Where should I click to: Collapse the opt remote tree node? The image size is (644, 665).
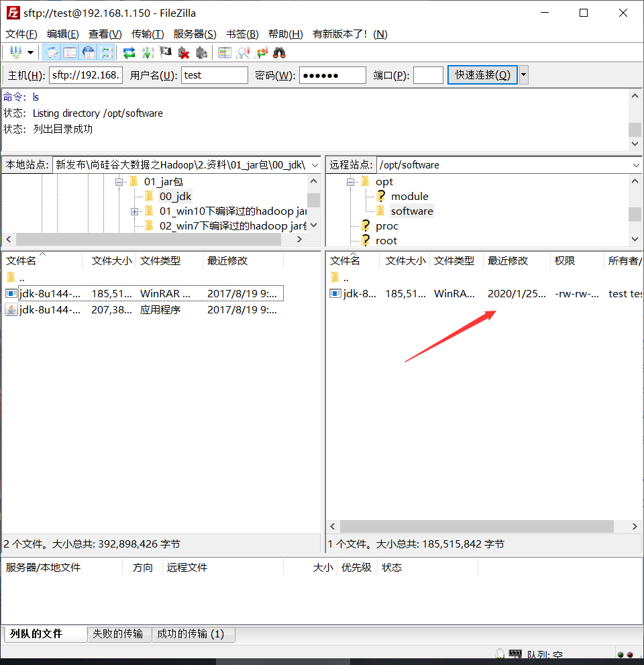point(351,182)
